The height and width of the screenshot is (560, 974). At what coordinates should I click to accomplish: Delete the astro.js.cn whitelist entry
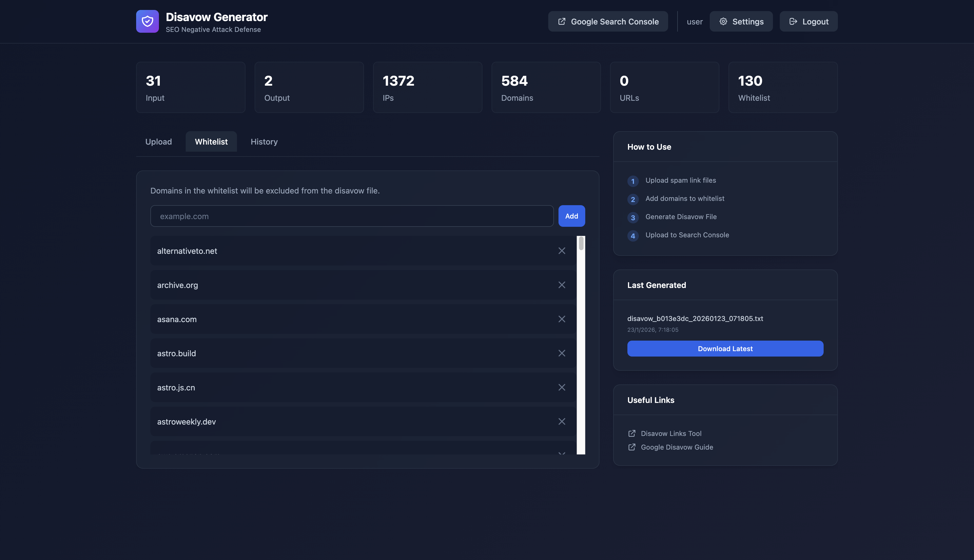click(561, 387)
